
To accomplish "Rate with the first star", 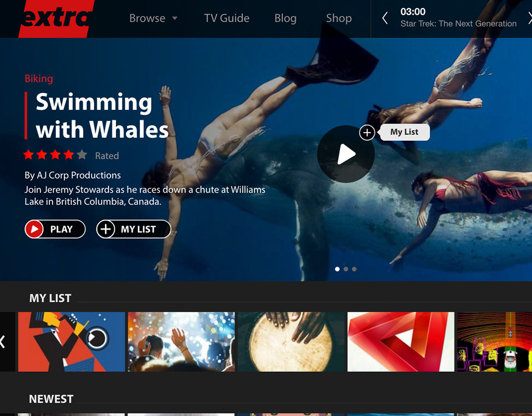I will click(29, 154).
